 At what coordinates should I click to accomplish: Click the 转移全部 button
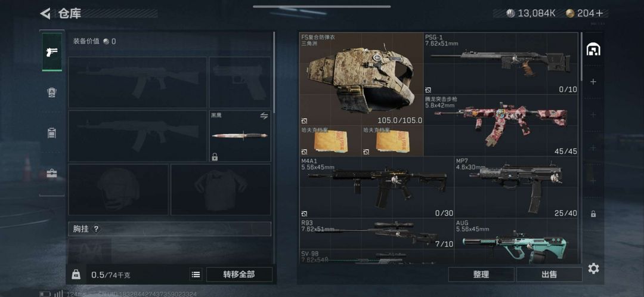[x=239, y=274]
